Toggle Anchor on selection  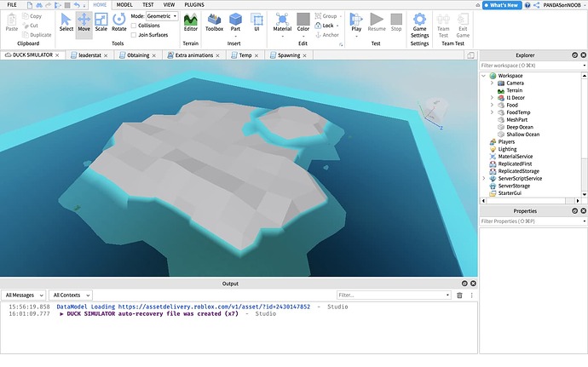pyautogui.click(x=326, y=35)
